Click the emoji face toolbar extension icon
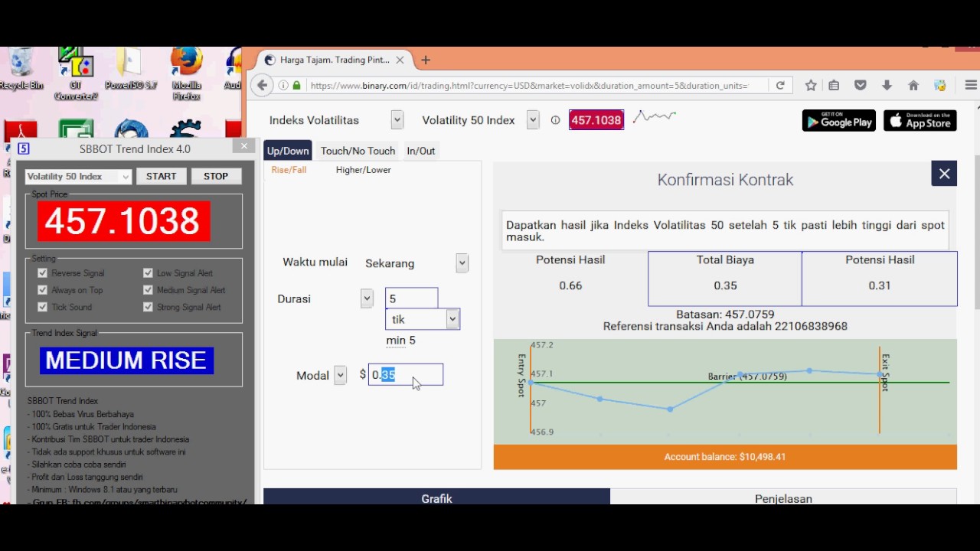This screenshot has width=980, height=551. coord(940,86)
